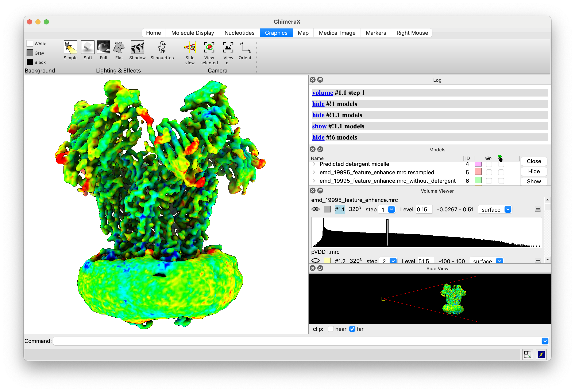Image resolution: width=575 pixels, height=392 pixels.
Task: Check shown box for Predicted detergent micelle
Action: tap(489, 164)
